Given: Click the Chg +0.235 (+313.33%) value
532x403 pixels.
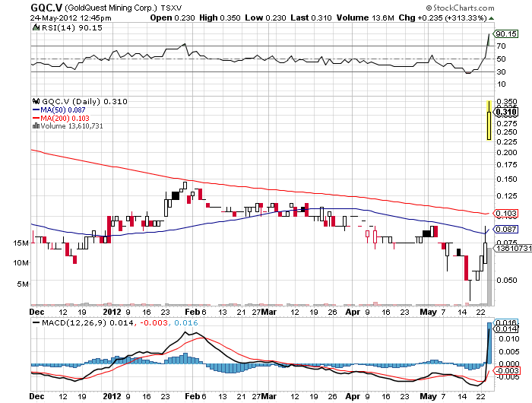Looking at the screenshot, I should pyautogui.click(x=443, y=18).
